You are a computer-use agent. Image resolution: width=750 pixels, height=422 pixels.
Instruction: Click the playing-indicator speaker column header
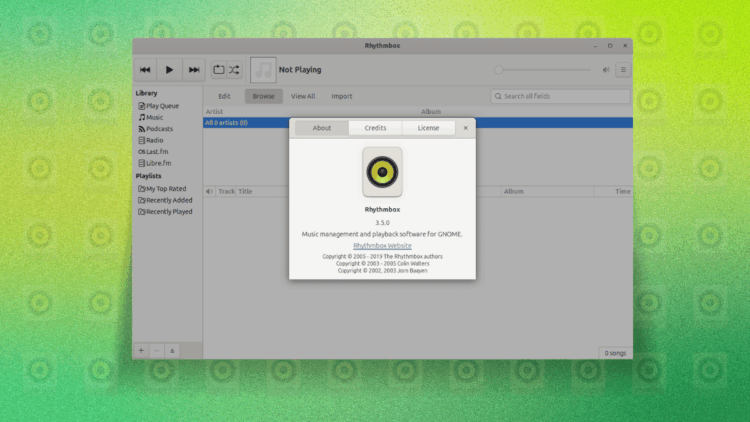[x=210, y=191]
